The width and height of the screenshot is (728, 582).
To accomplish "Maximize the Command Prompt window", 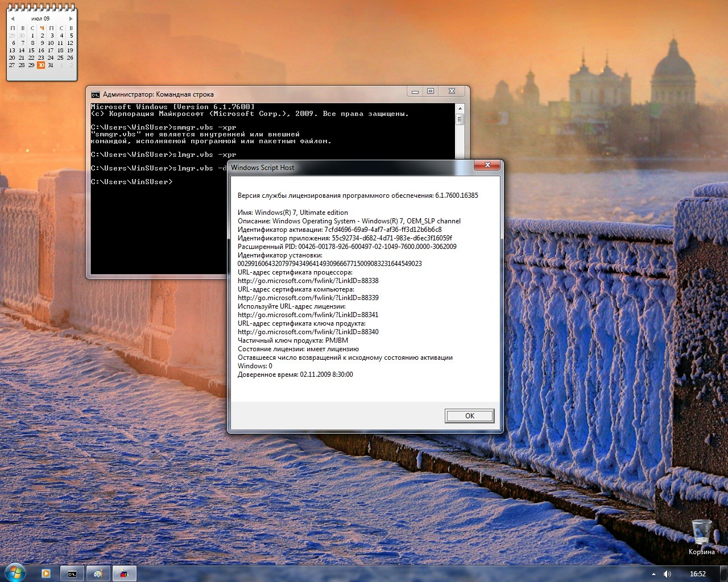I will [x=431, y=92].
